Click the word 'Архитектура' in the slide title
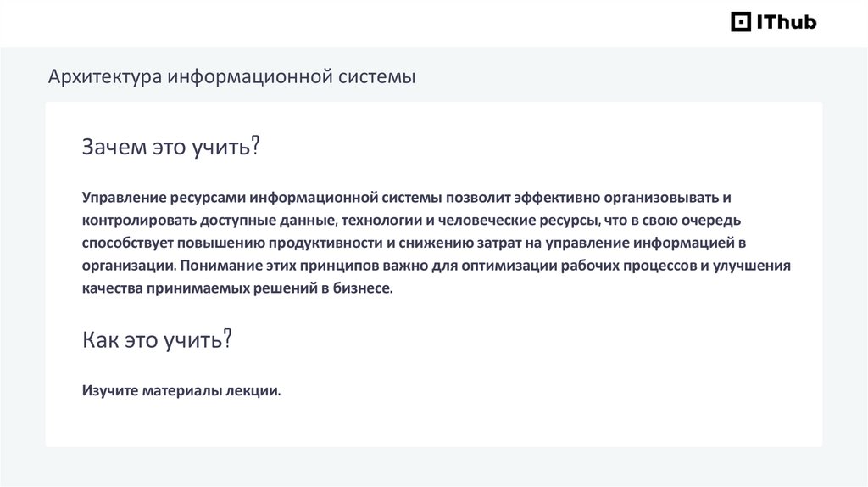 105,77
